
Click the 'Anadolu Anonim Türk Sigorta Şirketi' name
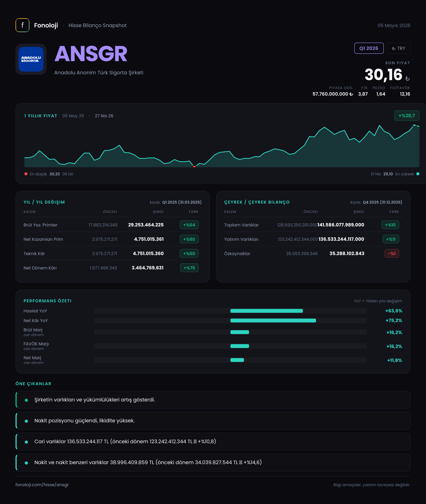pos(99,73)
